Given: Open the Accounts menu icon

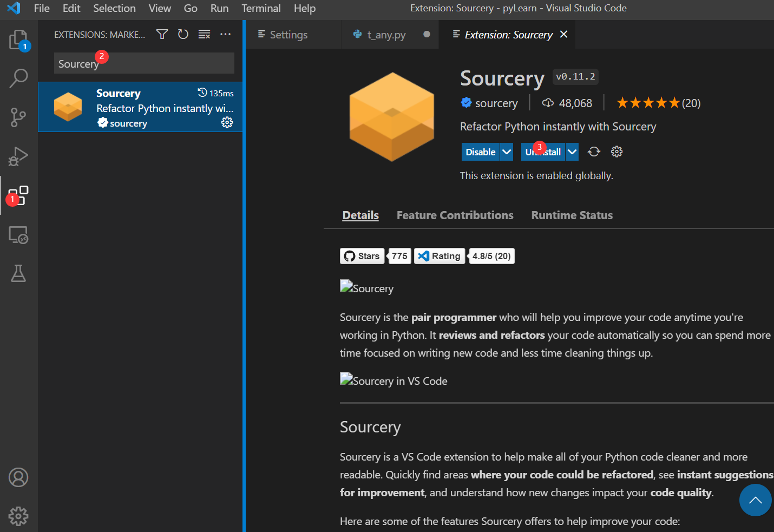Looking at the screenshot, I should click(x=18, y=477).
